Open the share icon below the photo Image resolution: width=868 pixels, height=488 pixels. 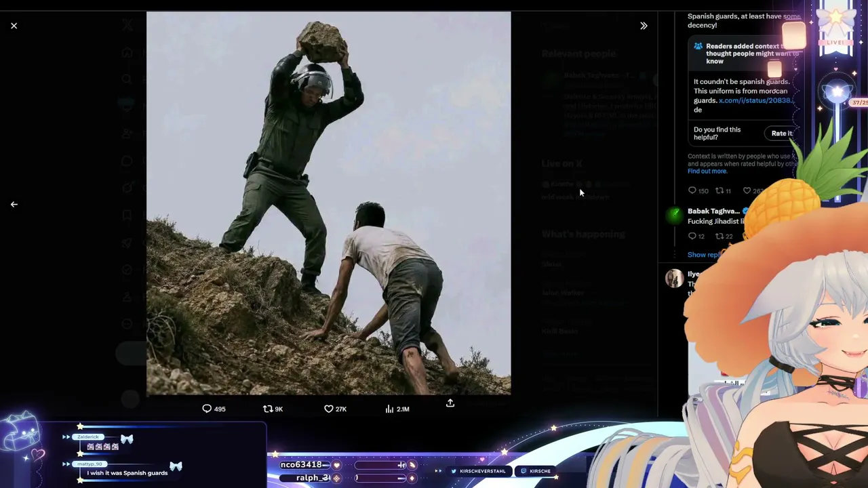450,403
